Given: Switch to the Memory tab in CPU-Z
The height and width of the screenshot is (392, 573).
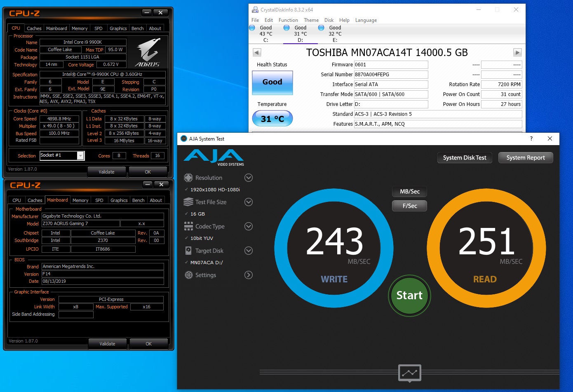Looking at the screenshot, I should 80,28.
